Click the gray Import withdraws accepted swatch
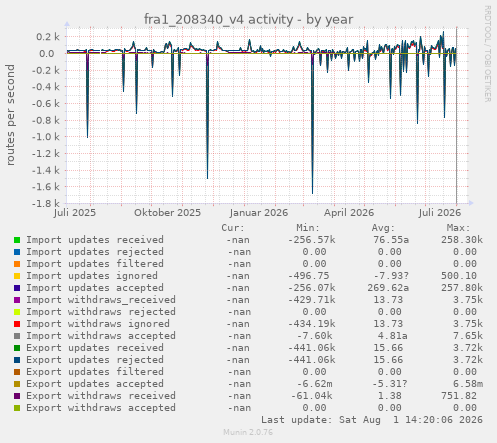The height and width of the screenshot is (443, 497). tap(17, 336)
